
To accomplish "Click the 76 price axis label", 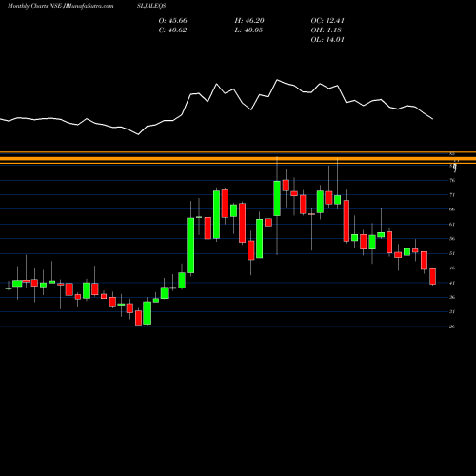I will [x=452, y=180].
